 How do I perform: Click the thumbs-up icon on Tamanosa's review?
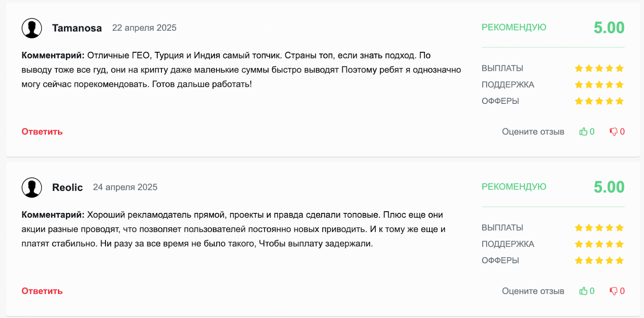(584, 131)
